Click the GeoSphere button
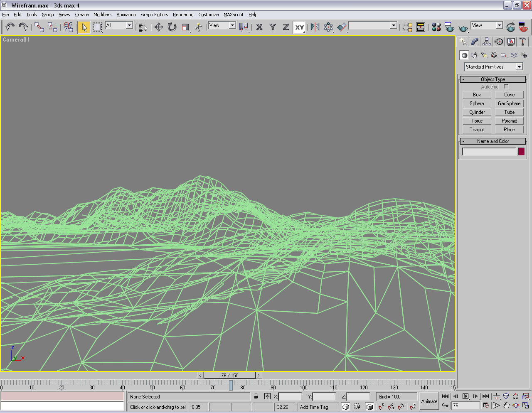Viewport: 532px width, 413px height. 509,103
